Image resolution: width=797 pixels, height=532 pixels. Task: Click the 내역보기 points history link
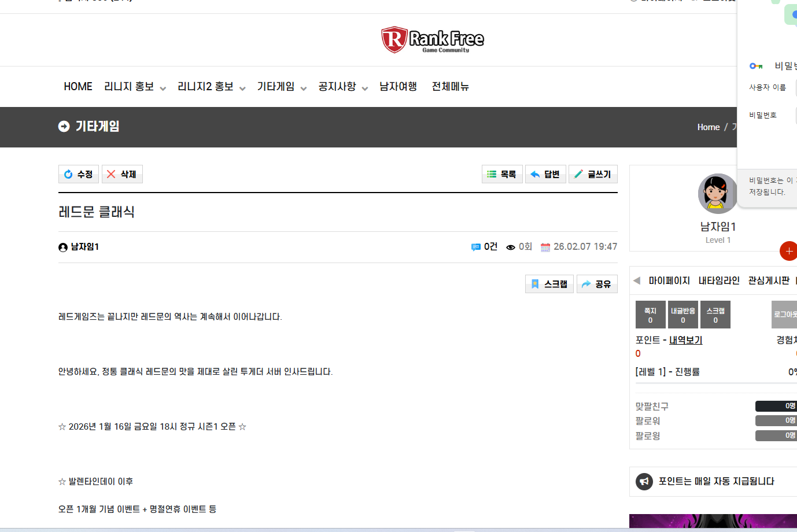[x=685, y=340]
